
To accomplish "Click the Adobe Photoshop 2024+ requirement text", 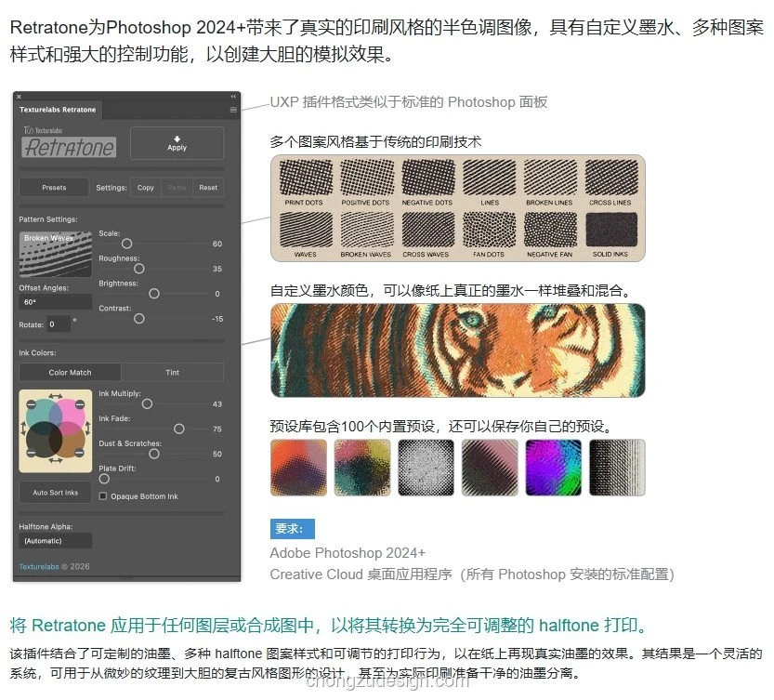I will coord(348,553).
